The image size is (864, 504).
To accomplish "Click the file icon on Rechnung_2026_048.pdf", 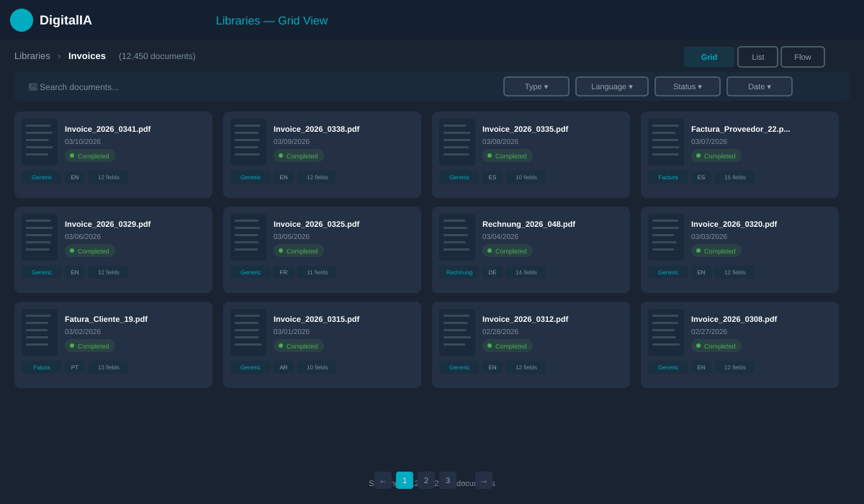I will tap(456, 236).
